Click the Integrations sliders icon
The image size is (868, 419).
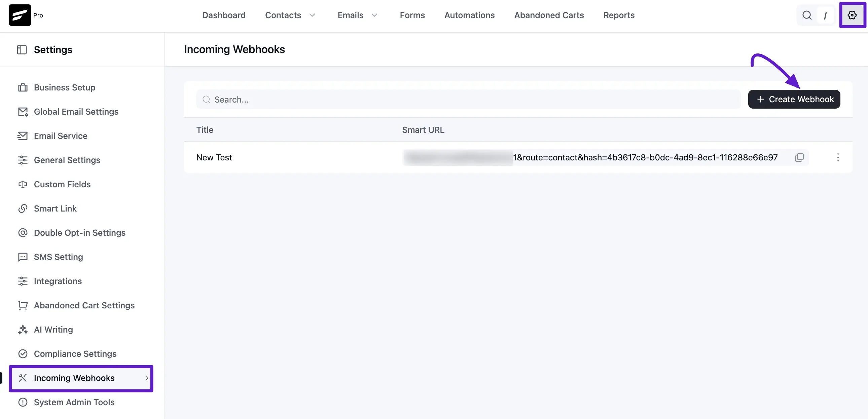coord(23,281)
